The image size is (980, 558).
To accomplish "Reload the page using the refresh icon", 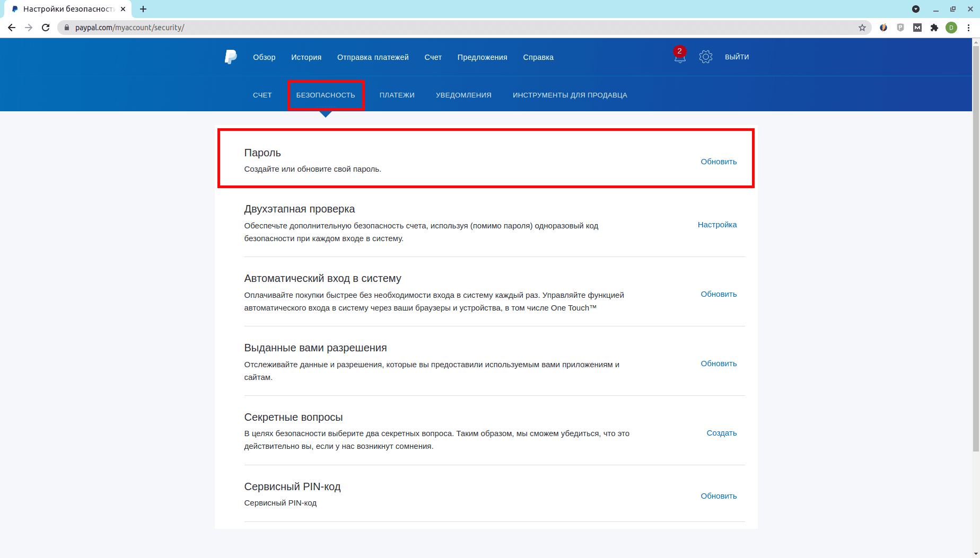I will [46, 28].
